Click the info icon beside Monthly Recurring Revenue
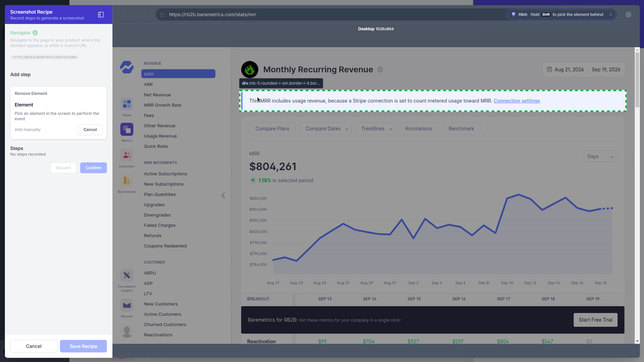 (x=380, y=70)
